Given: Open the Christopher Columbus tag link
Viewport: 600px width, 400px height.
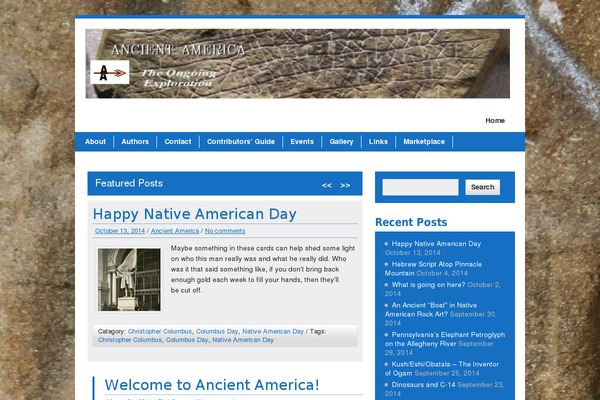Looking at the screenshot, I should click(x=130, y=340).
